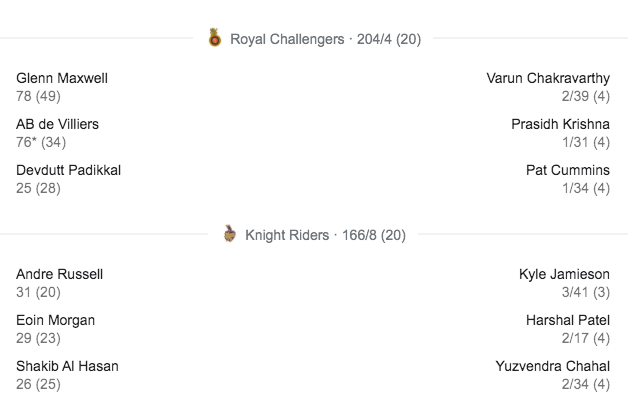Click the Royal Challengers 204/4 score header
The image size is (628, 417).
point(326,40)
